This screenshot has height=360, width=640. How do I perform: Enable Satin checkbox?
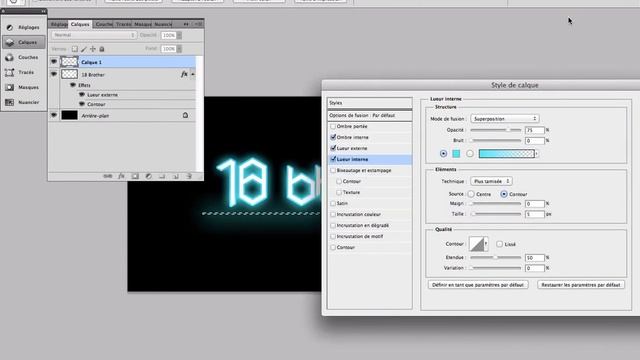click(333, 203)
